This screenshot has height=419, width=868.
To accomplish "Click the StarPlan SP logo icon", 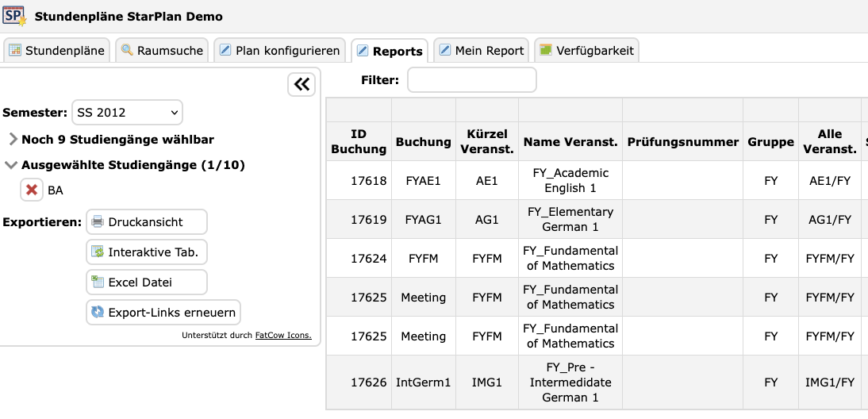I will coord(15,15).
